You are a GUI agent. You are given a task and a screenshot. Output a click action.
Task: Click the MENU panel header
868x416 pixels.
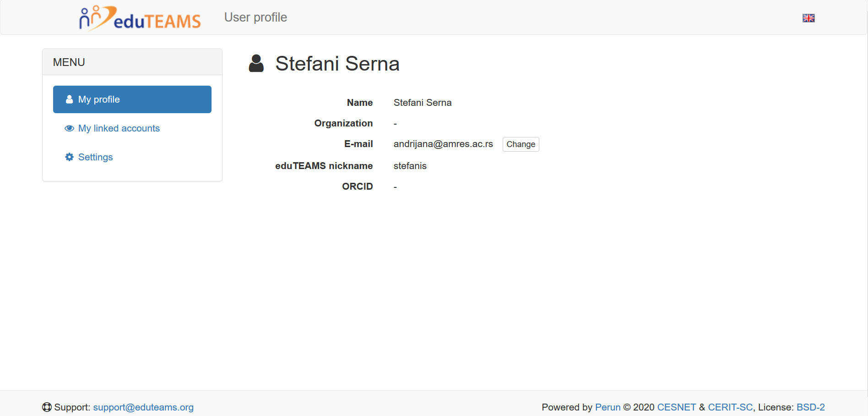132,62
